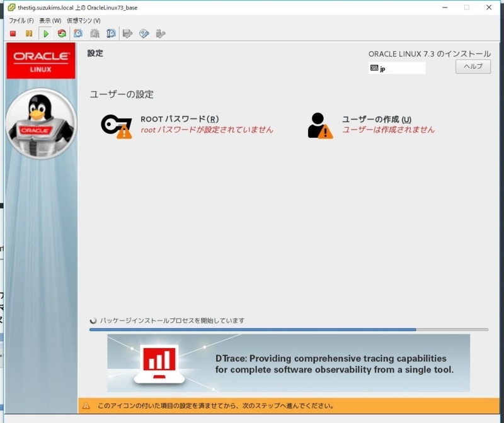Click the 'ORACLE LINUX 7.3 のインストール' title
This screenshot has height=423, width=504.
click(430, 54)
